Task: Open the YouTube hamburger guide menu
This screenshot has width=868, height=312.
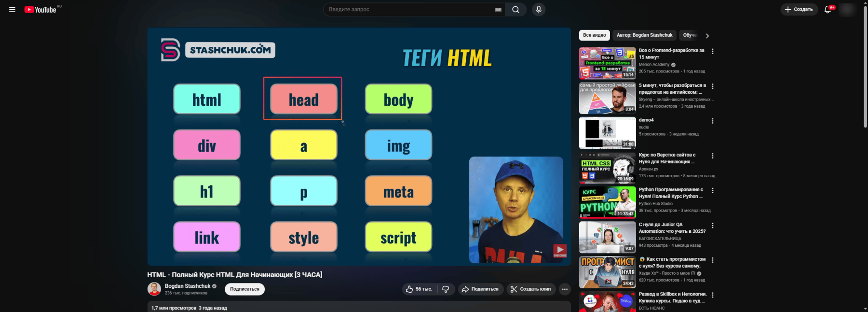Action: click(x=12, y=10)
